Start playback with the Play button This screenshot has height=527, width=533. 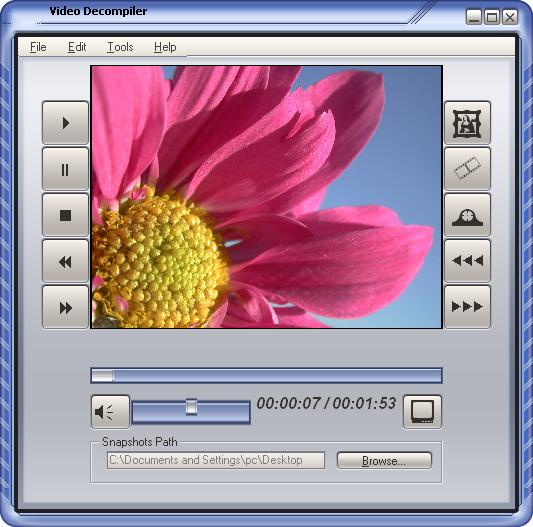pos(65,123)
